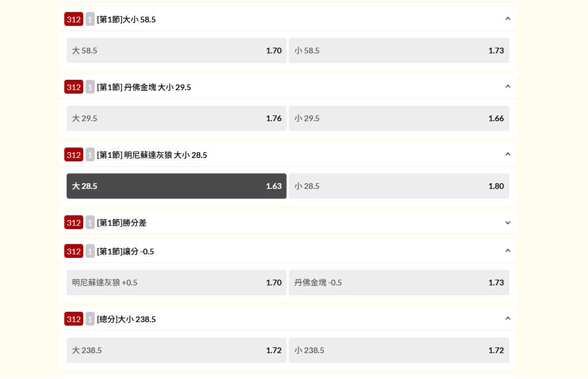Viewport: 588px width, 379px height.
Task: Collapse the [總分]大小 238.5 section
Action: pos(508,319)
